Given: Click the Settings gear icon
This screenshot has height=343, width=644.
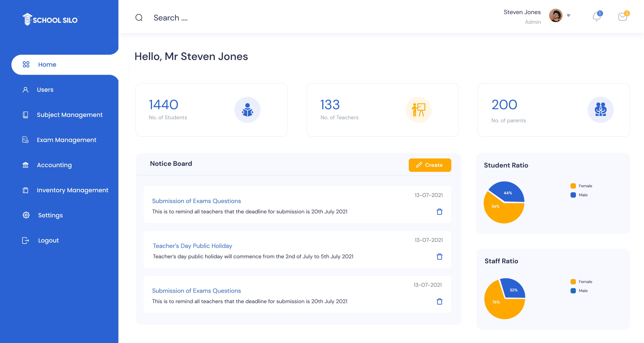Looking at the screenshot, I should [x=26, y=215].
